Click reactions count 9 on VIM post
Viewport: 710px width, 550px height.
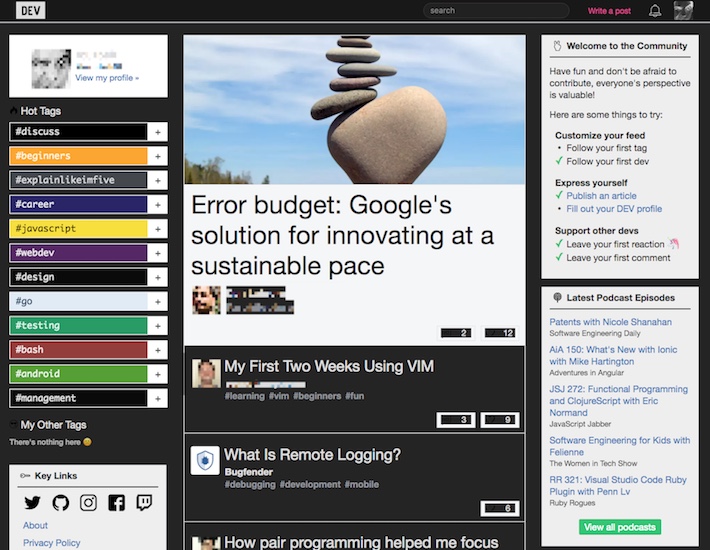point(500,420)
